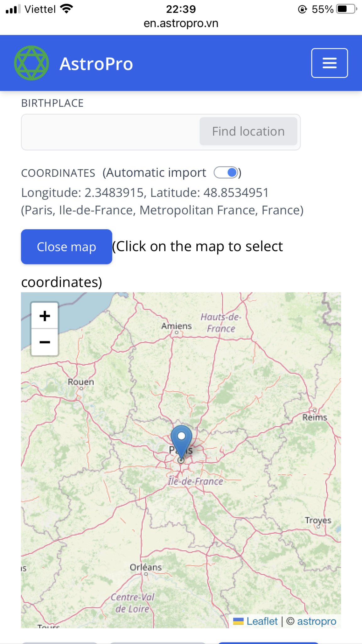Open the astropro copyright link

click(x=316, y=621)
